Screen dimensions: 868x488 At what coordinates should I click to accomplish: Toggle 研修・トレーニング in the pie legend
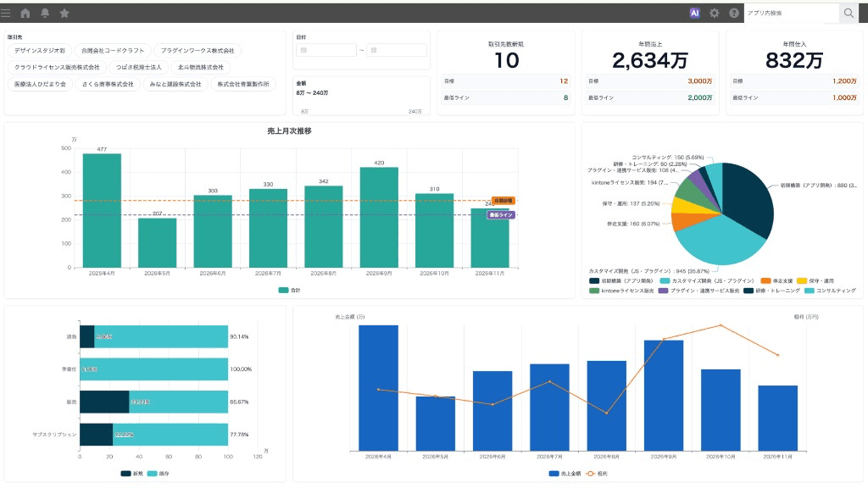pos(771,291)
